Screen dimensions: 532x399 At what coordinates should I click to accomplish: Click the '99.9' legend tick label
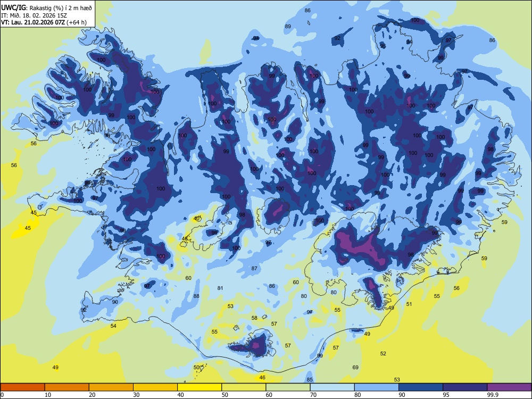click(493, 395)
